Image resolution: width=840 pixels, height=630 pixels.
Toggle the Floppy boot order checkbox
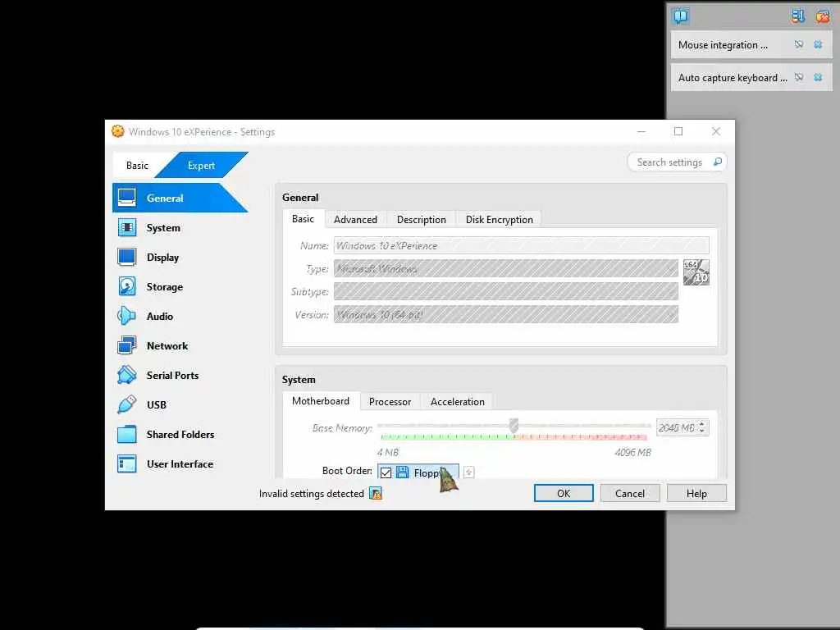coord(386,472)
